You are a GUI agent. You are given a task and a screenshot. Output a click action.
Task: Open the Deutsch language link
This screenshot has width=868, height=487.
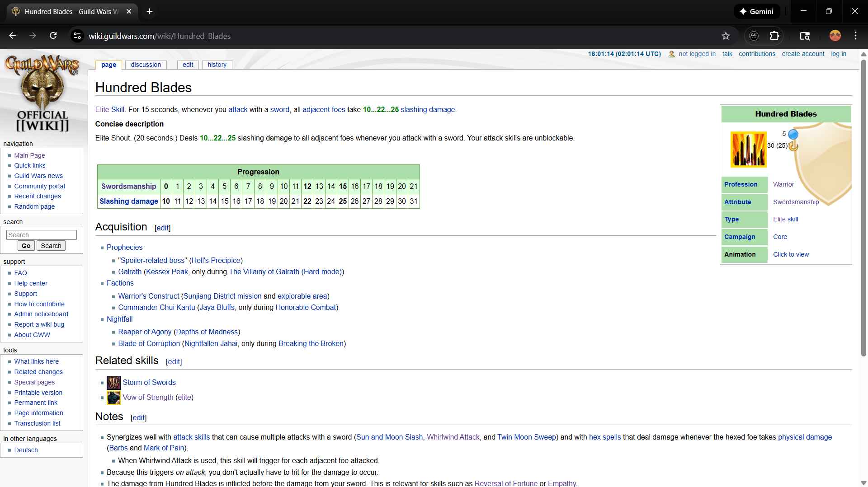(26, 450)
